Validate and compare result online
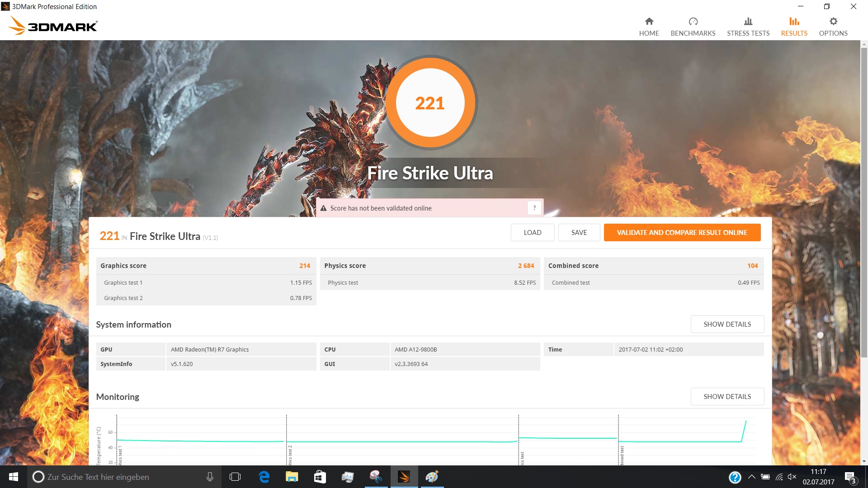 pyautogui.click(x=682, y=233)
